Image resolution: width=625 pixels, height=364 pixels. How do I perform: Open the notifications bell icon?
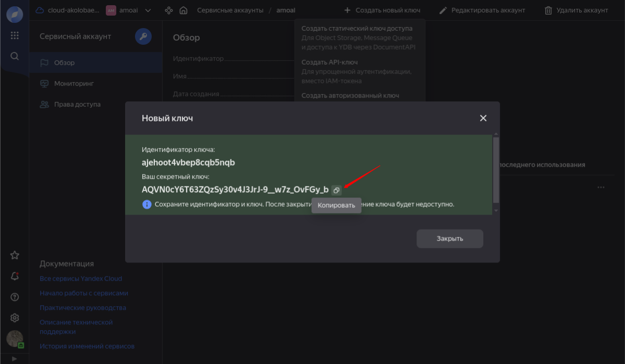coord(15,277)
